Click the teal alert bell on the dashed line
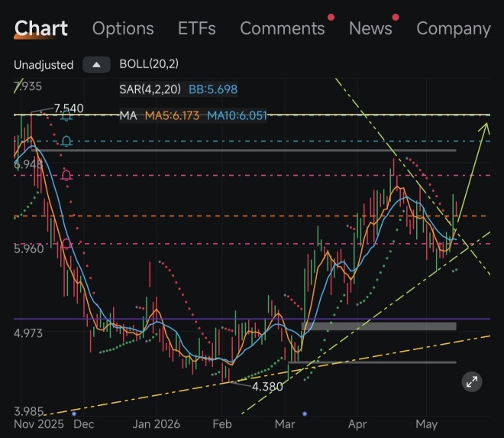 (66, 141)
